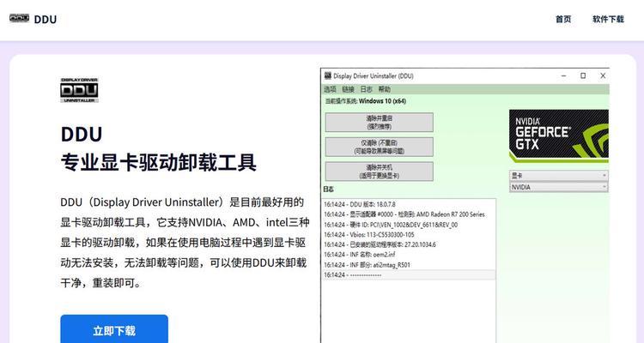Click the 清除并关机 button
This screenshot has height=343, width=644.
click(x=379, y=171)
